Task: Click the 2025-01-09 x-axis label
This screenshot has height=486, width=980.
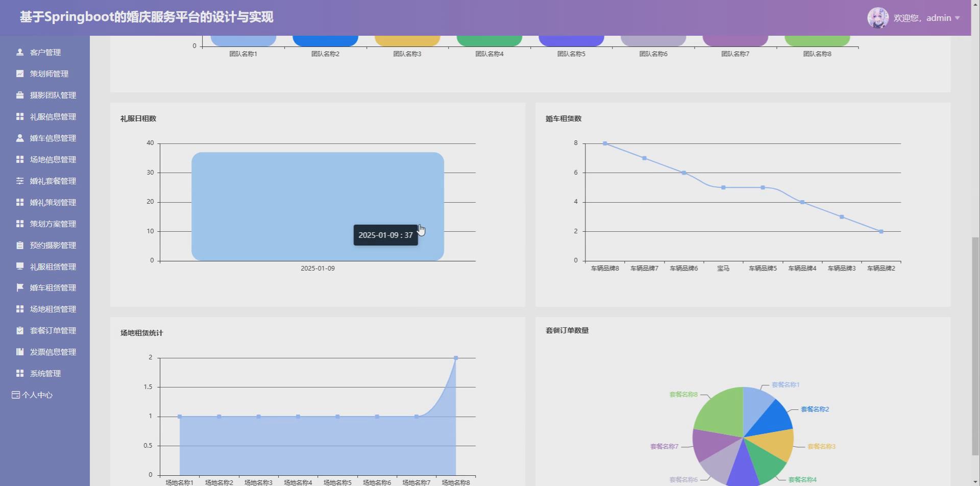Action: tap(317, 268)
